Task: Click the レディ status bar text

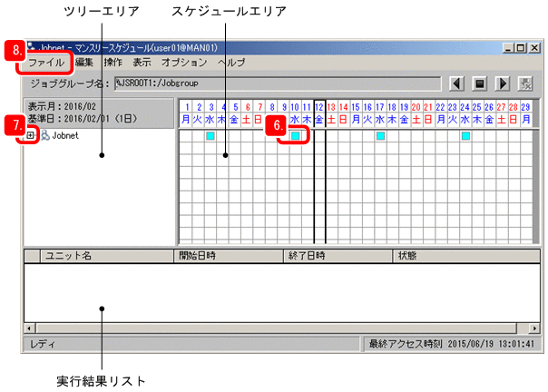Action: coord(43,344)
